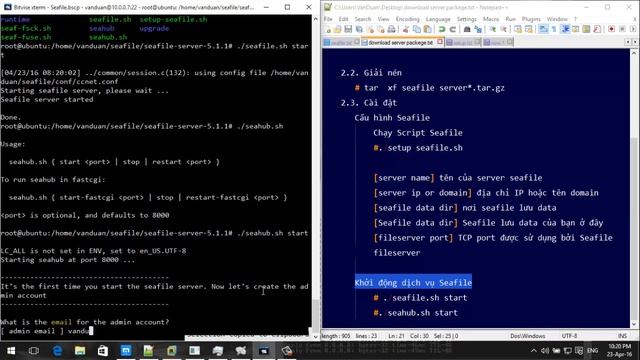Viewport: 640px width, 360px height.
Task: Open the Windows Store taskbar icon
Action: coord(102,351)
